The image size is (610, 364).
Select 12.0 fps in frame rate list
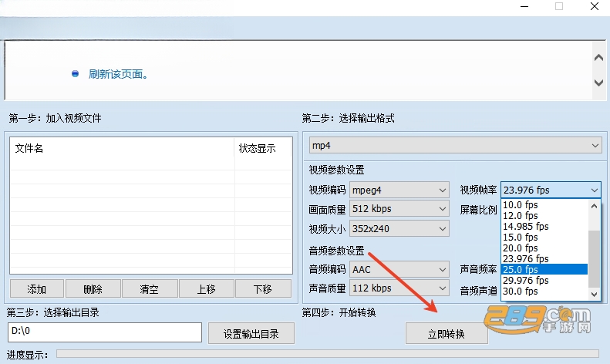[x=544, y=215]
